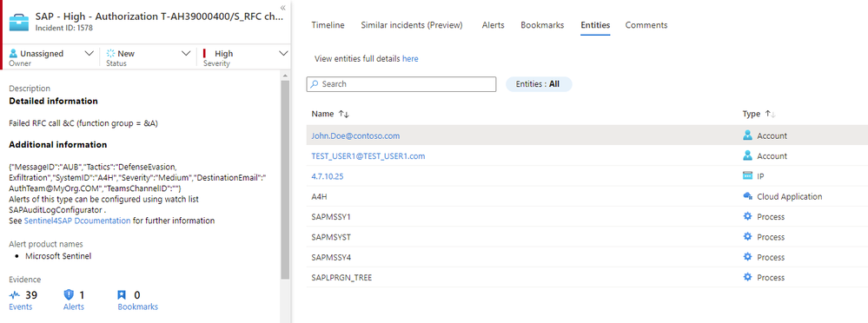Viewport: 868px width, 323px height.
Task: Click the Microsoft Sentinel product name
Action: click(58, 256)
